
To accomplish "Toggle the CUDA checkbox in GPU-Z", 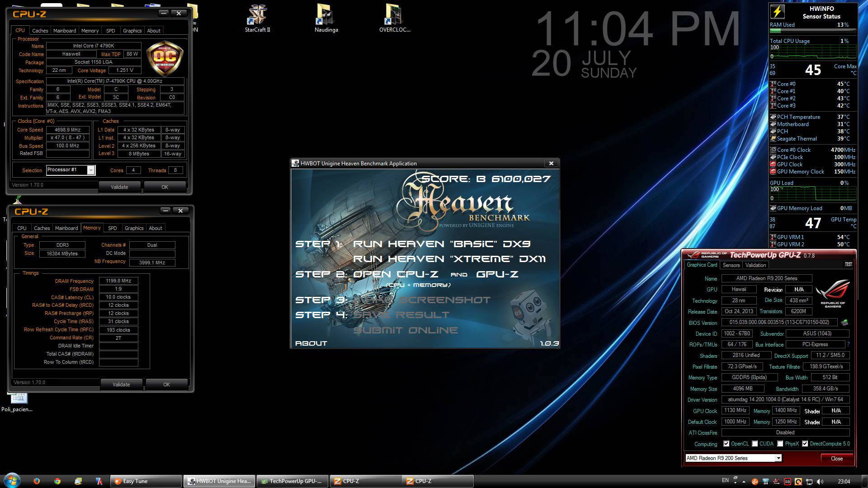I will tap(755, 444).
